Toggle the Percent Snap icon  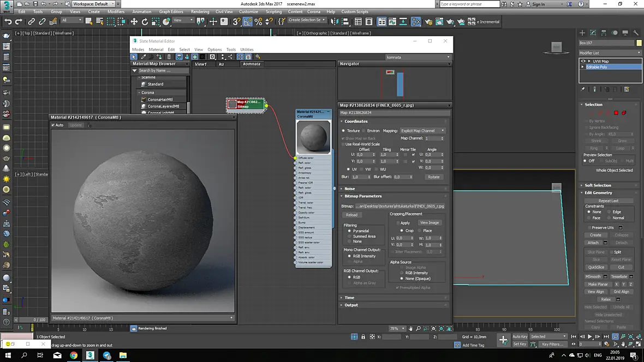[258, 21]
